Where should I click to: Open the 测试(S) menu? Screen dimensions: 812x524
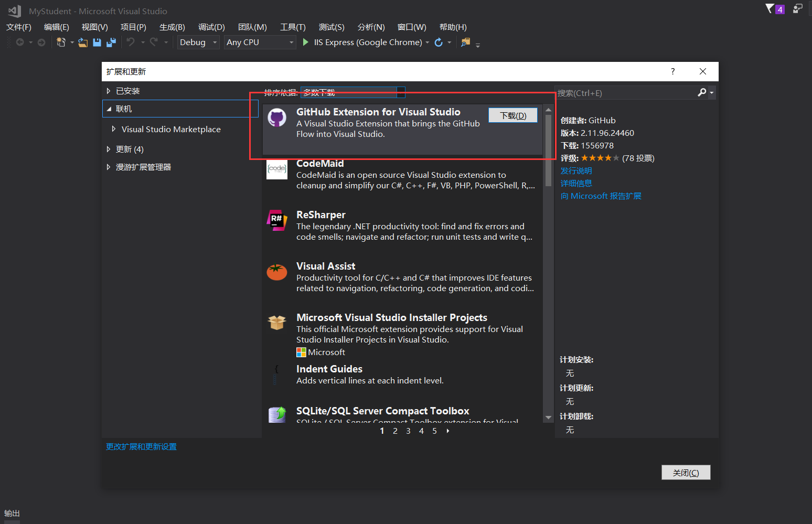coord(332,27)
